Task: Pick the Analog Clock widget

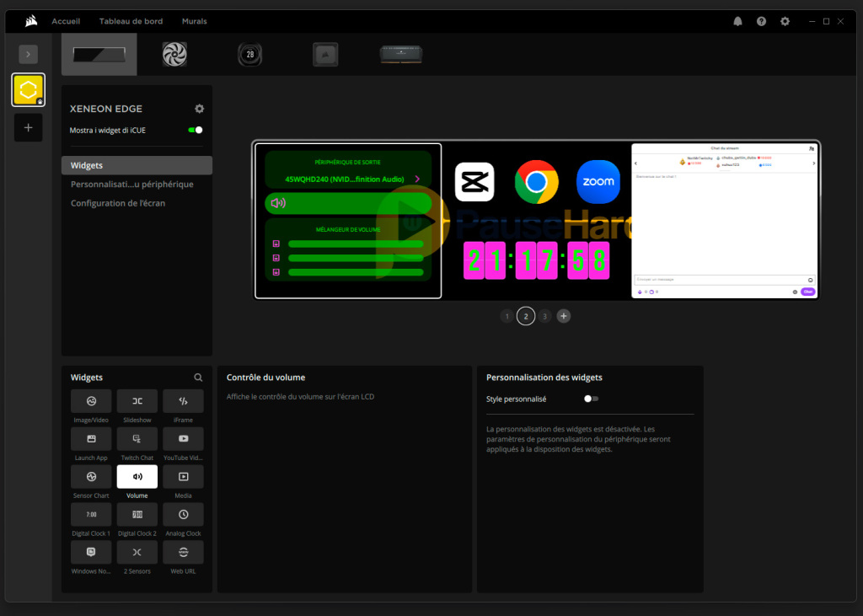Action: [183, 515]
